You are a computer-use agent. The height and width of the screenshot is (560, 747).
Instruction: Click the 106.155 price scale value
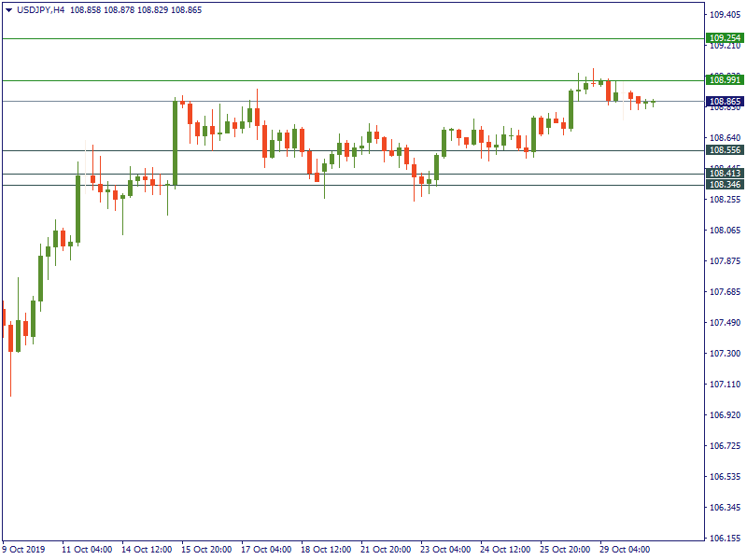[725, 539]
